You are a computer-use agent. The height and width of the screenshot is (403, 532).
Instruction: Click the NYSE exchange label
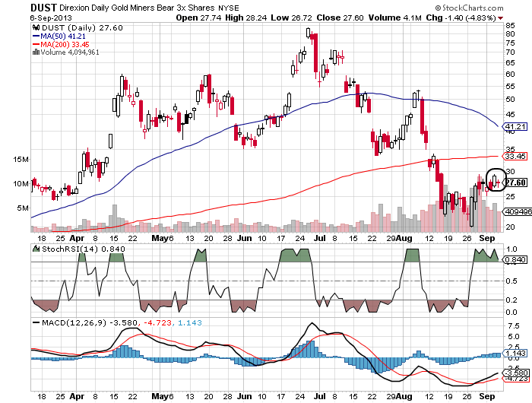[228, 8]
